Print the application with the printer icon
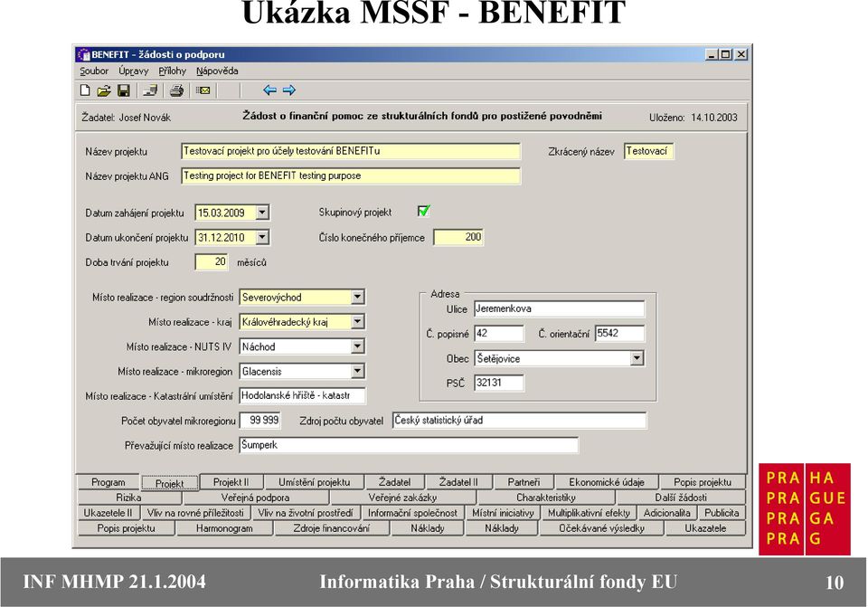The image size is (868, 607). point(176,90)
